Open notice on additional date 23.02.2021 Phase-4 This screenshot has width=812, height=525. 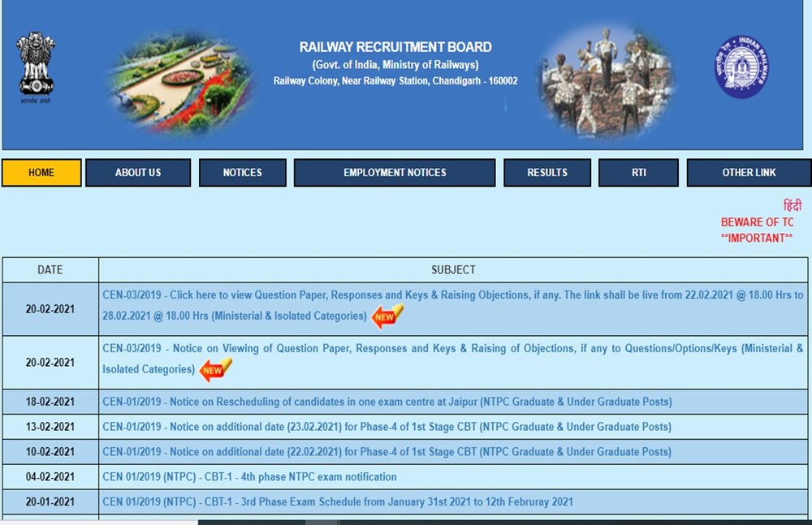tap(387, 427)
